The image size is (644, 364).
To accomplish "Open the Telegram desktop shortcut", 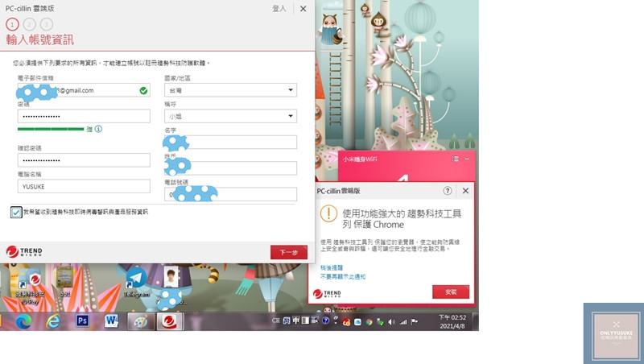I will (136, 282).
